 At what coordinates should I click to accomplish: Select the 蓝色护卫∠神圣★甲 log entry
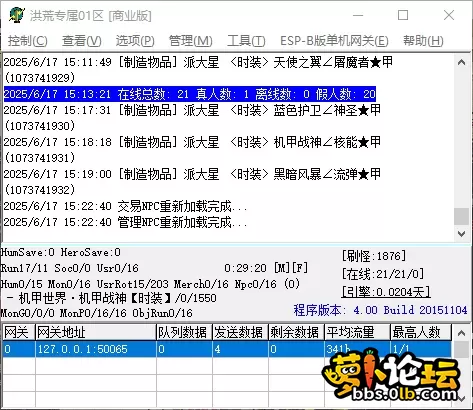pyautogui.click(x=192, y=110)
